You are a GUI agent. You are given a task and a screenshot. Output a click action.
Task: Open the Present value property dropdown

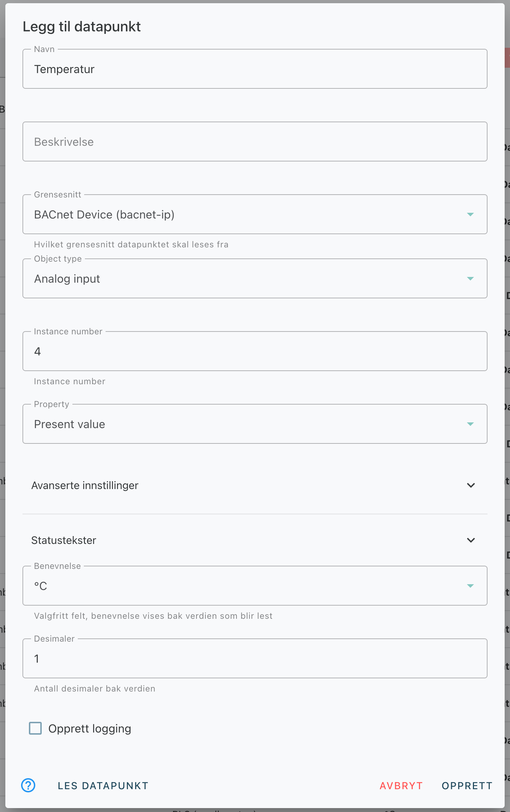[255, 424]
